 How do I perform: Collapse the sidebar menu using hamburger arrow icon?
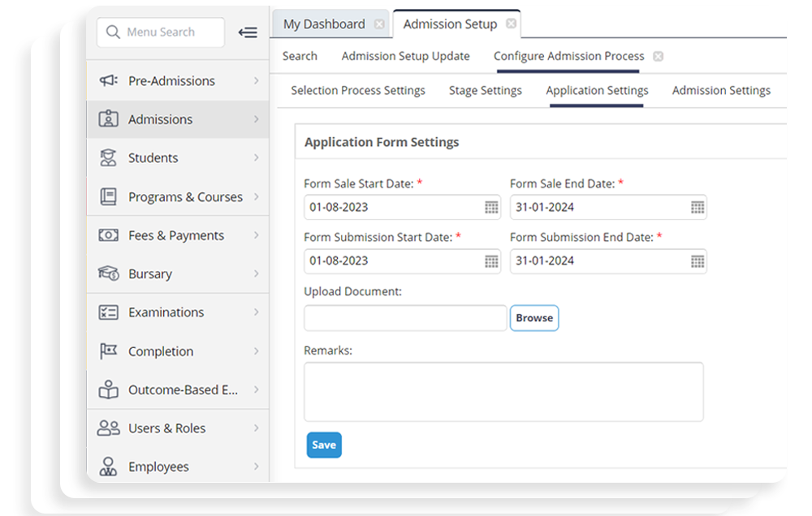[248, 32]
